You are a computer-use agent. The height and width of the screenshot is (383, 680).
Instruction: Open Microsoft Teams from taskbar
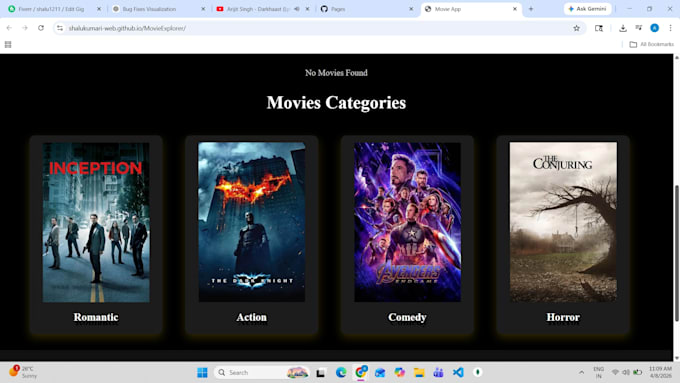[x=438, y=372]
